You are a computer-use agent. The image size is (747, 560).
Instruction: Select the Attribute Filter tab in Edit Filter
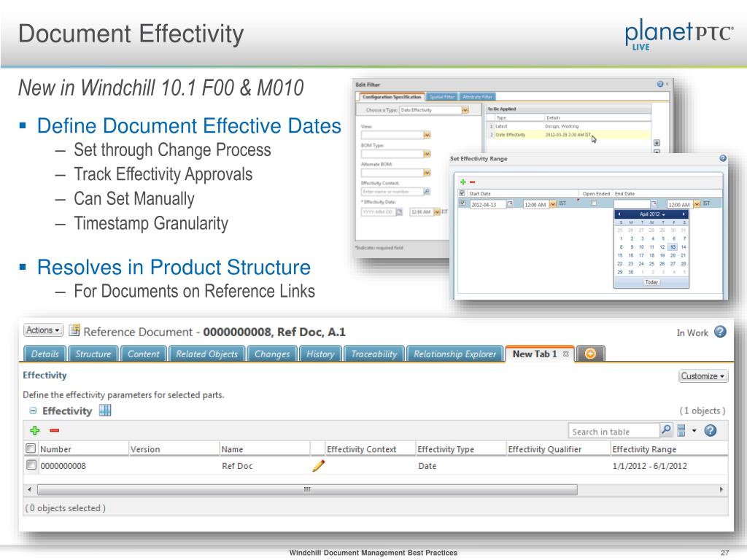click(x=477, y=97)
